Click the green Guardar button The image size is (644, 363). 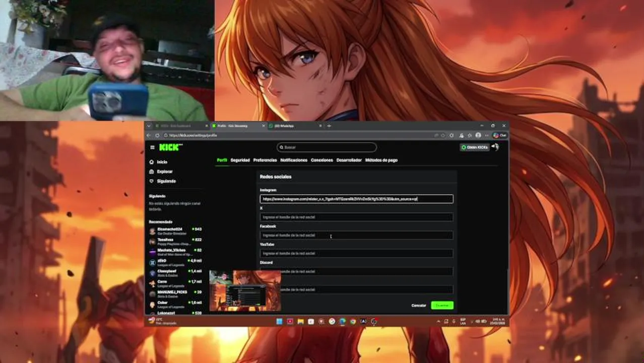coord(442,305)
